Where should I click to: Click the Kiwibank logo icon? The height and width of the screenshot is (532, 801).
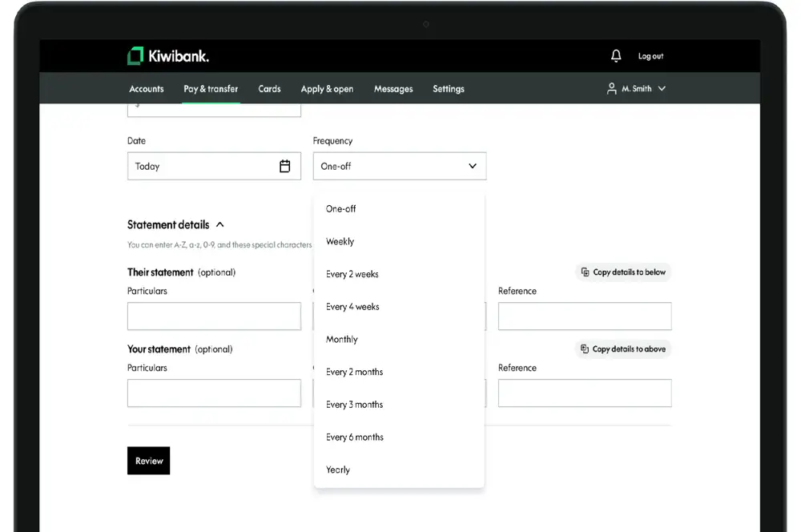[x=135, y=56]
